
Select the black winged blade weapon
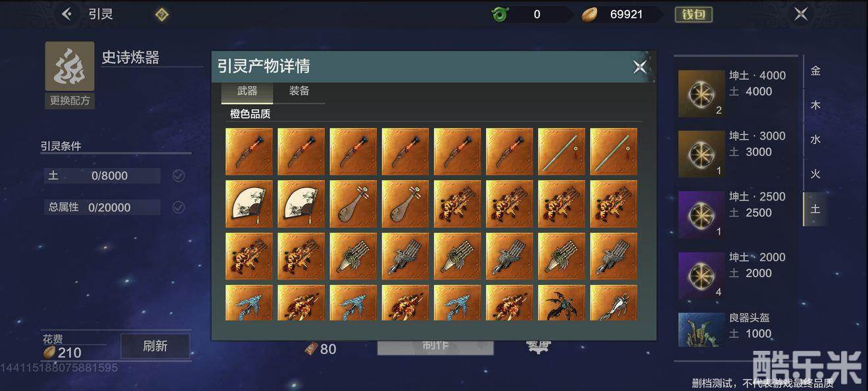tap(562, 303)
